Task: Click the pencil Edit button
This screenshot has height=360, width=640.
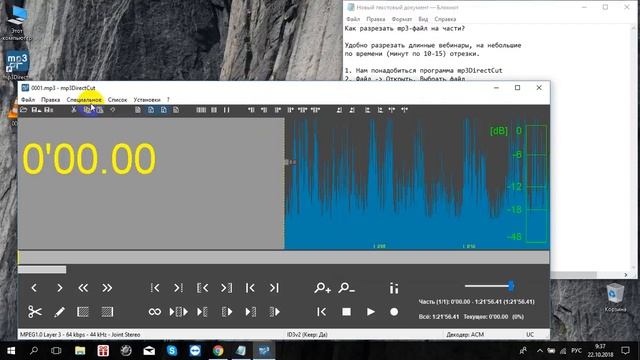Action: pyautogui.click(x=59, y=312)
